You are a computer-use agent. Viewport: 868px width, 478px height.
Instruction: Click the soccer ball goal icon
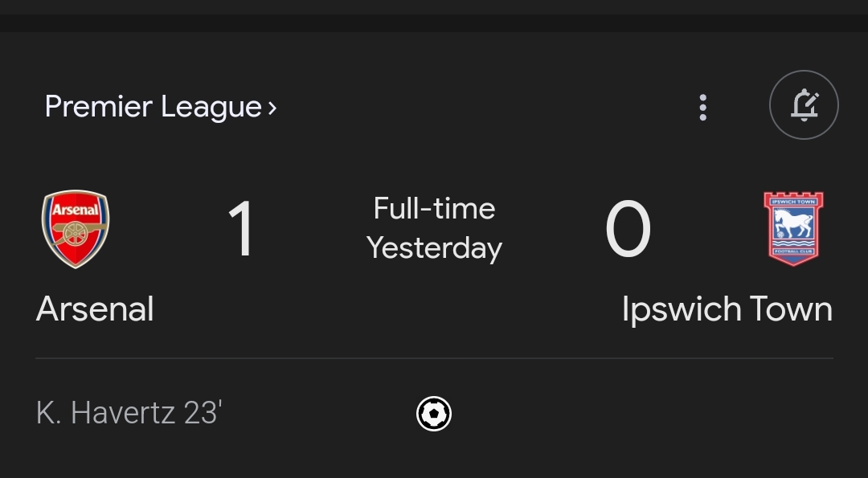[x=434, y=414]
